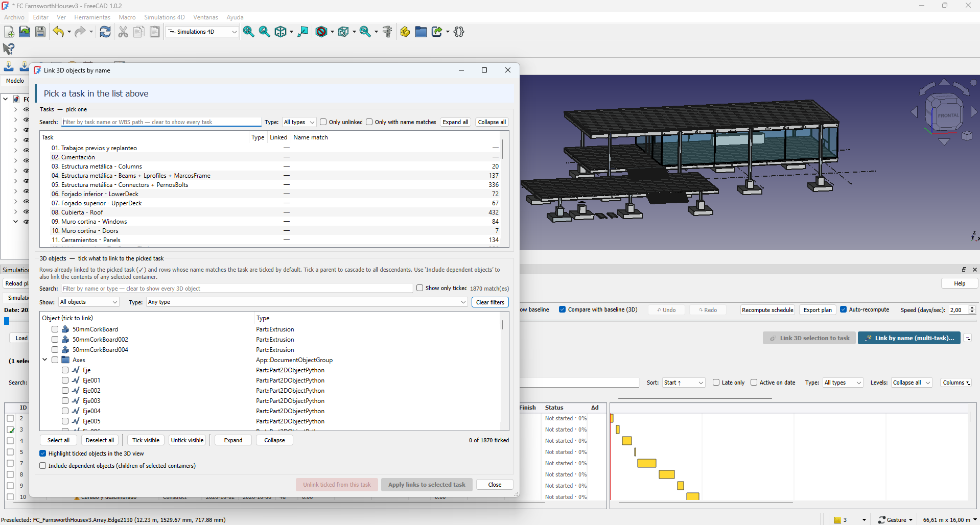
Task: Open the Macro menu
Action: pos(127,17)
